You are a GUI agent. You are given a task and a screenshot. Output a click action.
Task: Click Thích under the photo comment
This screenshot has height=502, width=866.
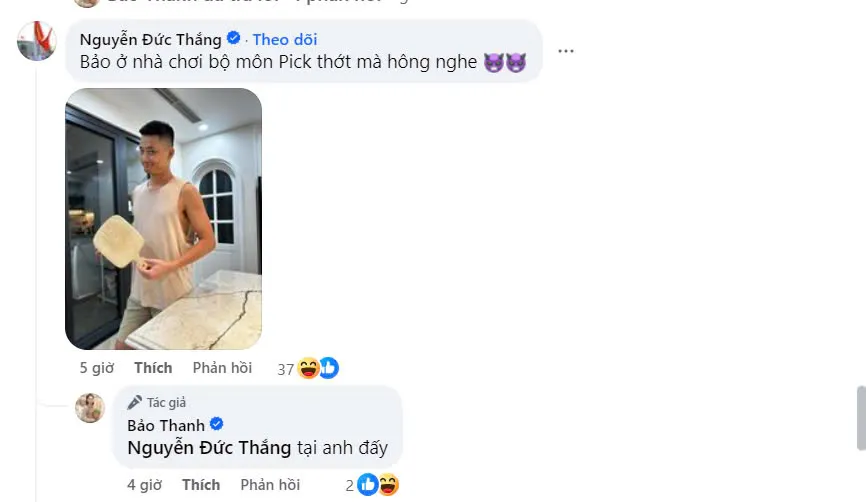pyautogui.click(x=153, y=368)
